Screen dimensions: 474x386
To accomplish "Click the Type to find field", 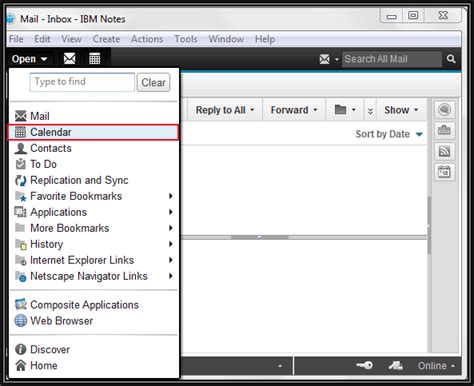I will [x=82, y=82].
